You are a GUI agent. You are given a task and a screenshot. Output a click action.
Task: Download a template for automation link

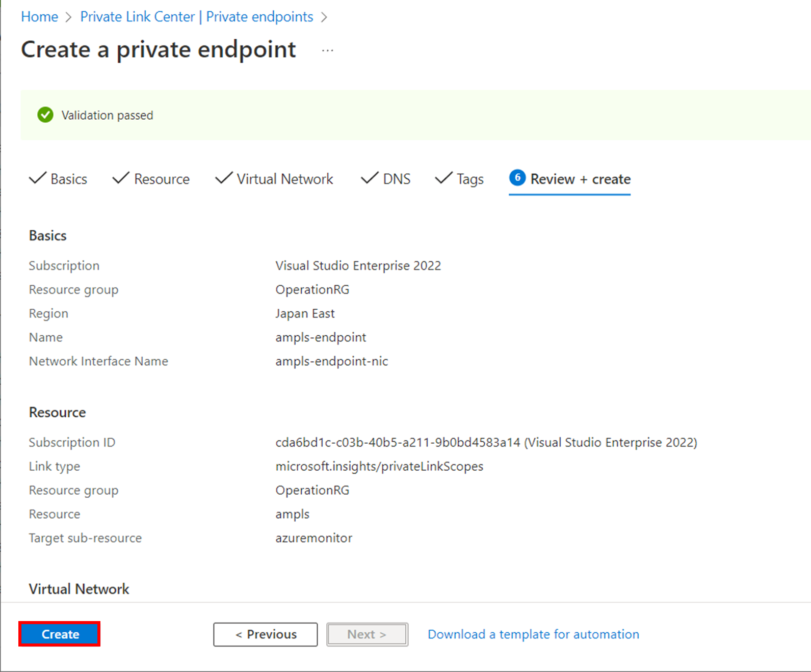[x=533, y=634]
